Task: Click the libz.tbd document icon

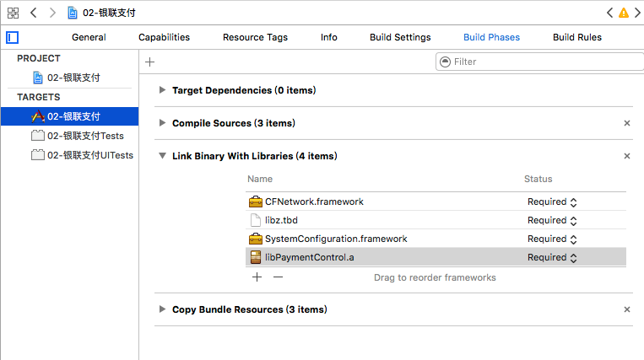Action: tap(256, 220)
